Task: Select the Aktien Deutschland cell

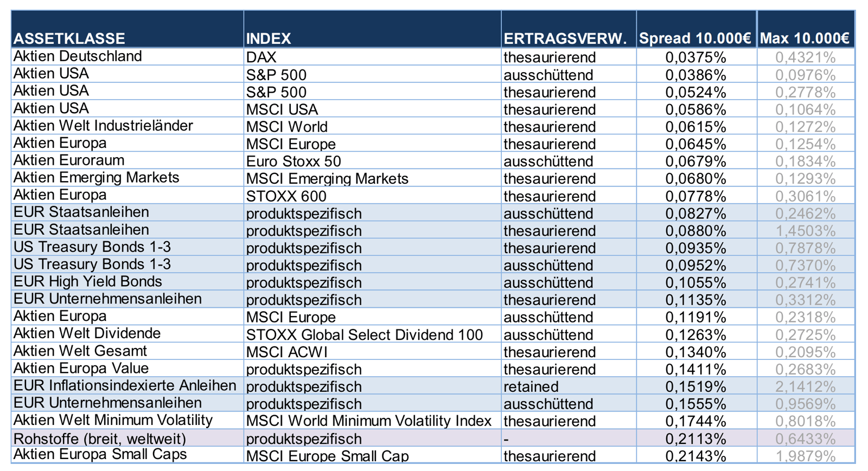Action: pyautogui.click(x=78, y=56)
